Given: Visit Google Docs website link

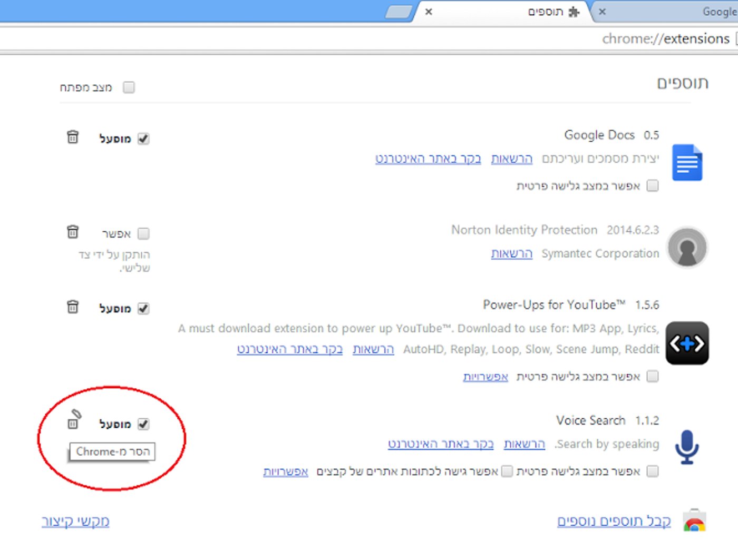Looking at the screenshot, I should point(428,159).
